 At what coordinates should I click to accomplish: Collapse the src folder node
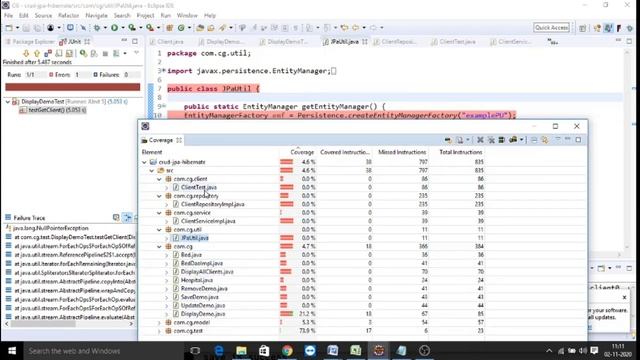pyautogui.click(x=152, y=171)
